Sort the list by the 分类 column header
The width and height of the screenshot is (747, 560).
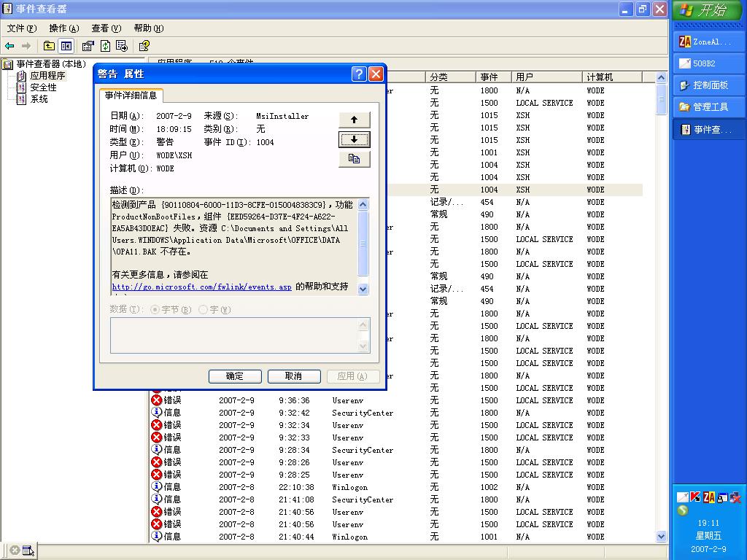[450, 77]
